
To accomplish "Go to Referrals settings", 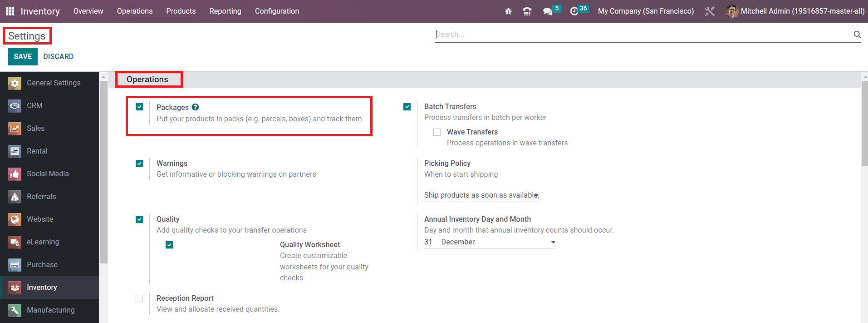I will [49, 197].
